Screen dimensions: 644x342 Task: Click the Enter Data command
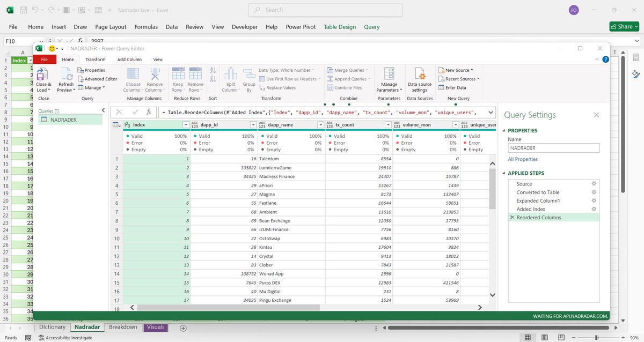coord(452,87)
